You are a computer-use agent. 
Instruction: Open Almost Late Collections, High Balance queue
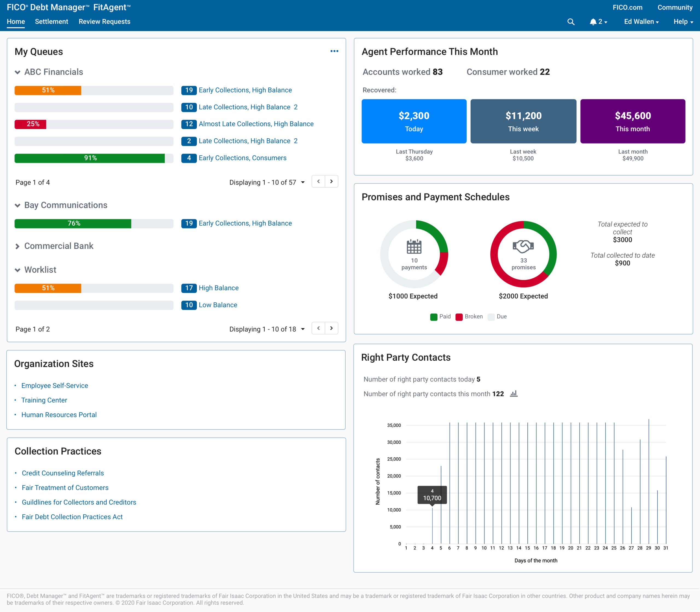[256, 124]
